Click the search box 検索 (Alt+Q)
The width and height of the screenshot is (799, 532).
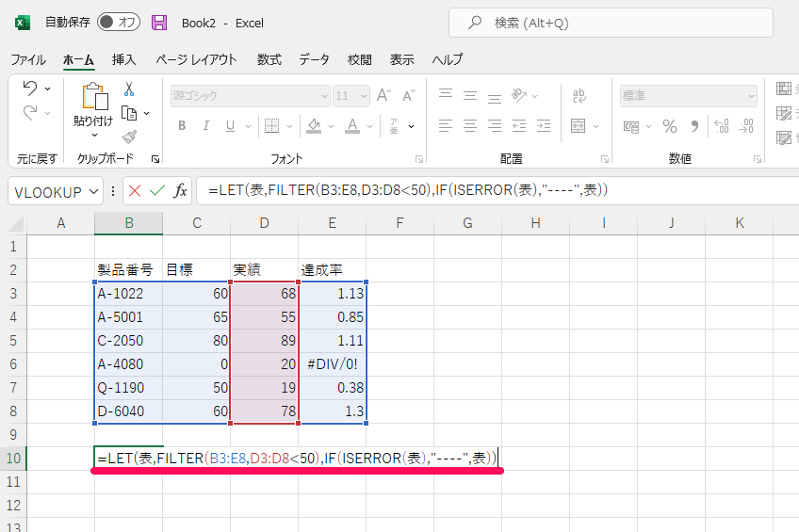coord(611,23)
